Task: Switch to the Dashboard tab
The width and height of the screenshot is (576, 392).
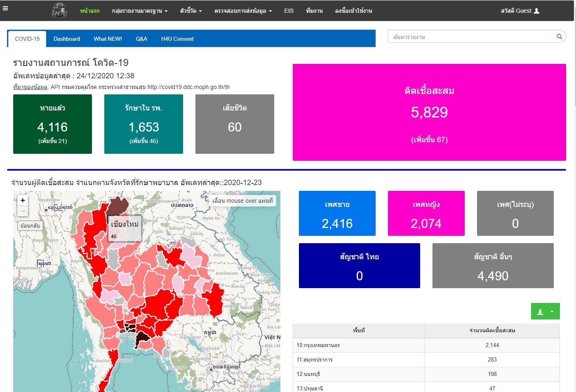Action: [x=67, y=39]
